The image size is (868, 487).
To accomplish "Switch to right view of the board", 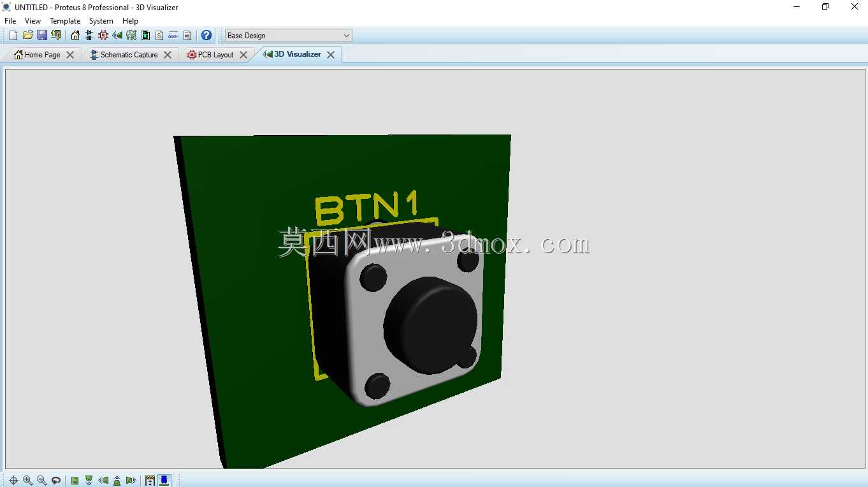I will point(131,481).
